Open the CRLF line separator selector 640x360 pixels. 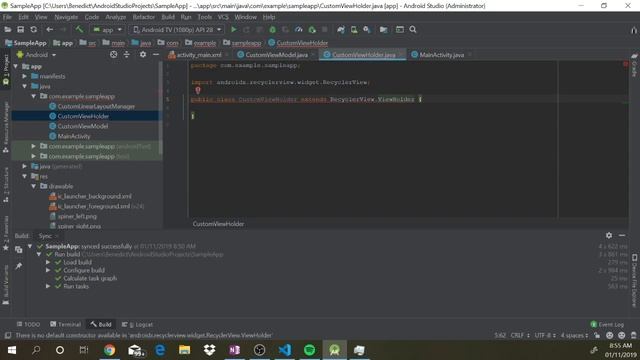click(520, 335)
